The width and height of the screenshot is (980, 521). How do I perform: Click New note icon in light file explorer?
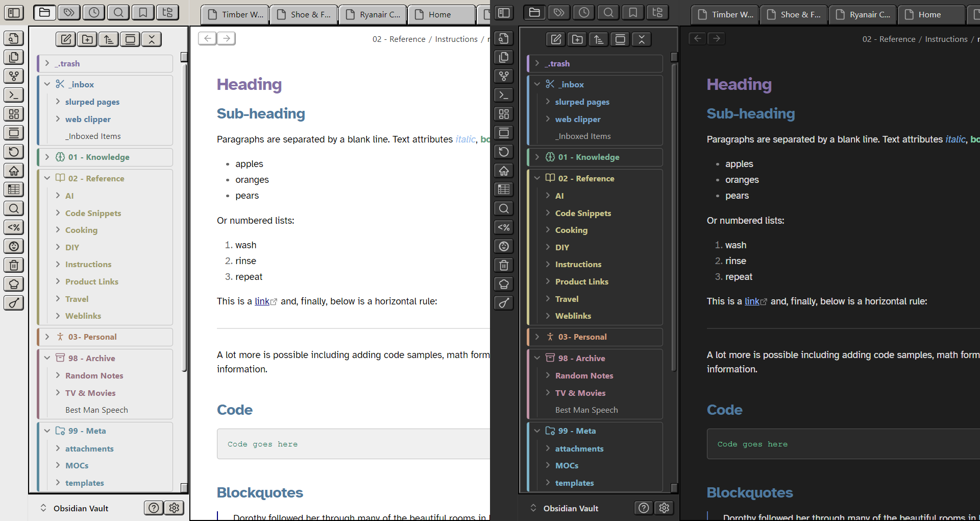tap(66, 39)
